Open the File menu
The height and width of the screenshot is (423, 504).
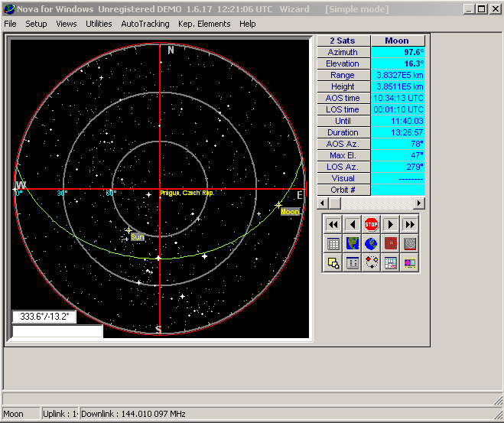pos(10,24)
